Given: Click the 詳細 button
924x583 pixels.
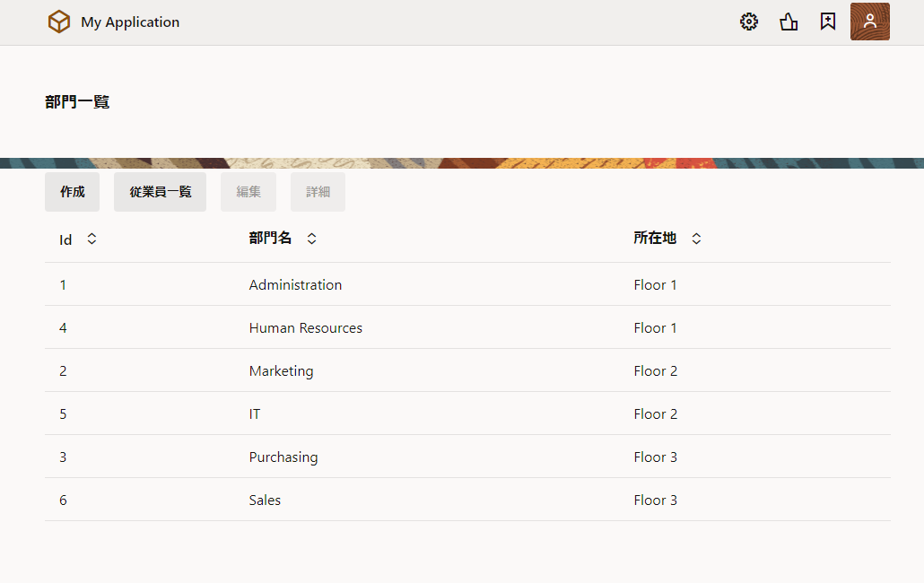Looking at the screenshot, I should click(x=318, y=192).
